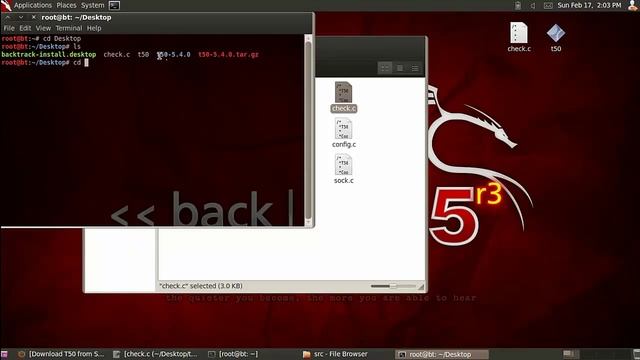Open the user session icon

click(633, 5)
